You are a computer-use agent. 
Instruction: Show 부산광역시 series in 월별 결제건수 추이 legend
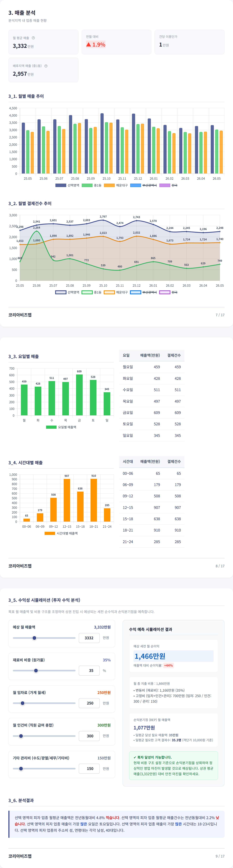[x=143, y=292]
